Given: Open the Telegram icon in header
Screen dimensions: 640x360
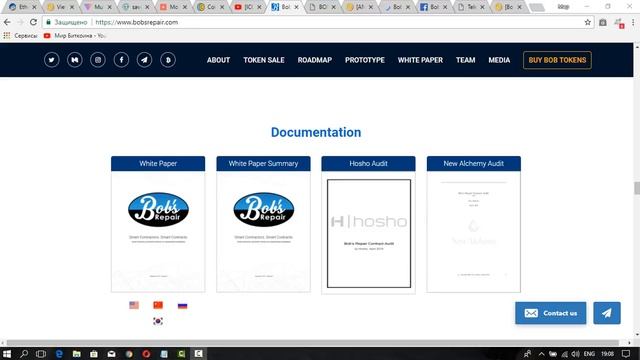Looking at the screenshot, I should coord(144,60).
